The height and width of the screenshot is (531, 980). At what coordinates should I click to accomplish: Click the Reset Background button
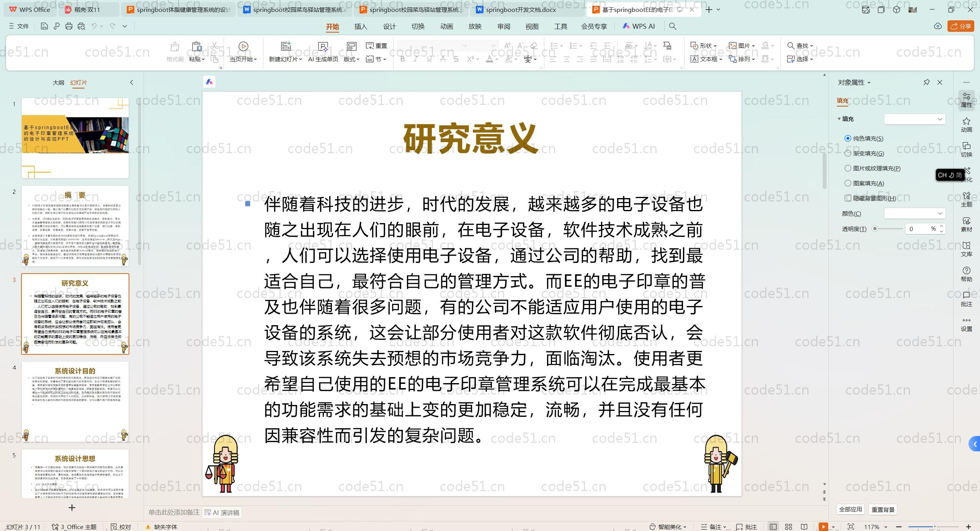point(883,510)
